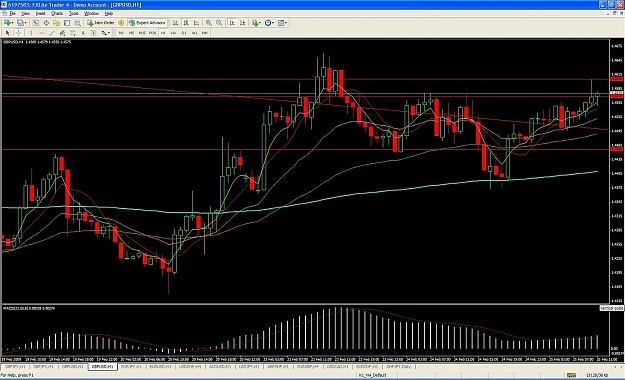Image resolution: width=625 pixels, height=380 pixels.
Task: Click the connection status bars icon
Action: (571, 375)
